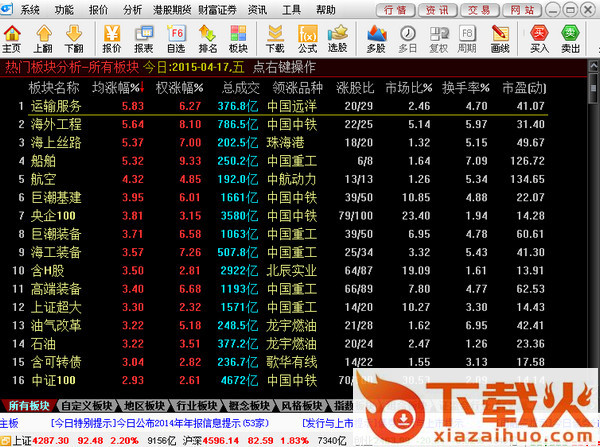The width and height of the screenshot is (600, 447).
Task: Switch to the 地区板块 tab
Action: tap(145, 405)
